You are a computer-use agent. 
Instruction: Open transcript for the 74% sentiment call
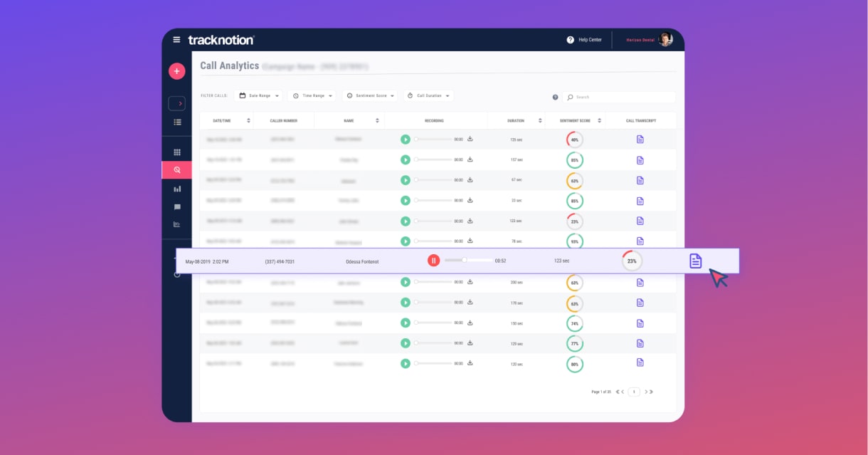[x=640, y=323]
